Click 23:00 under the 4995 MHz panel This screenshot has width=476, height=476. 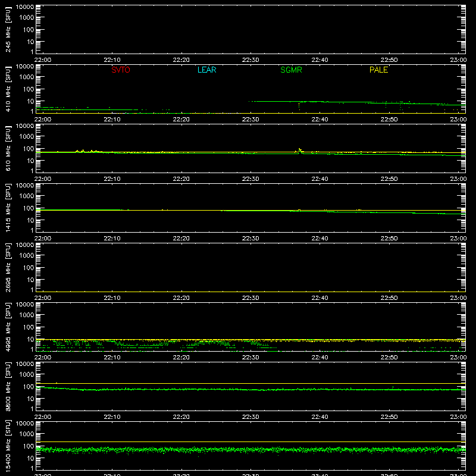pos(458,358)
